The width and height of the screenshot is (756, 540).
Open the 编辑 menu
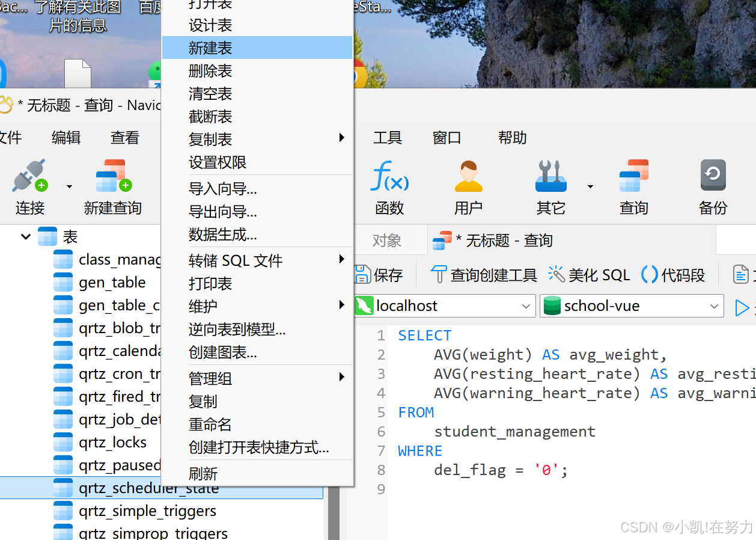pos(66,138)
